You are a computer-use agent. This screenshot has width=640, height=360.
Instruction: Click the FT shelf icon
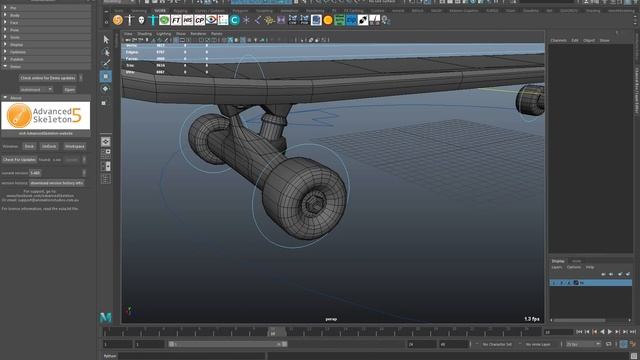176,20
